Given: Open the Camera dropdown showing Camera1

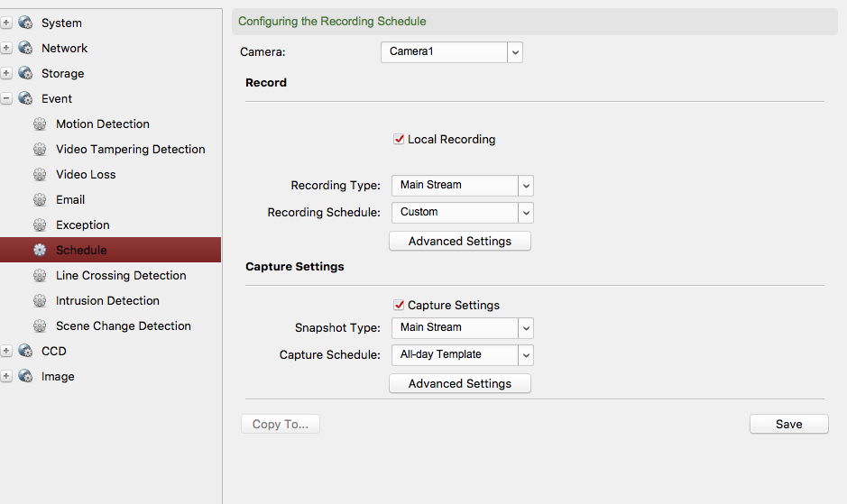Looking at the screenshot, I should (x=451, y=52).
